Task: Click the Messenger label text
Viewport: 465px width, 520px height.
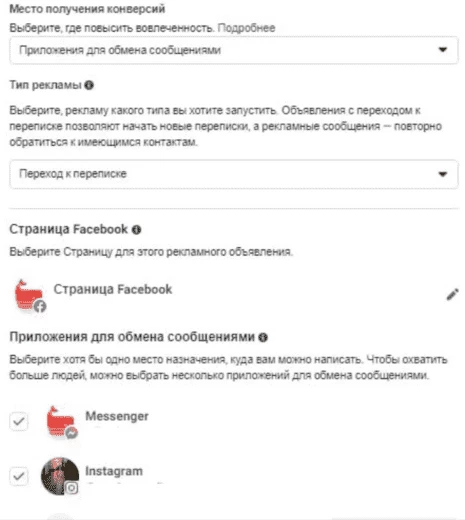Action: [x=117, y=416]
